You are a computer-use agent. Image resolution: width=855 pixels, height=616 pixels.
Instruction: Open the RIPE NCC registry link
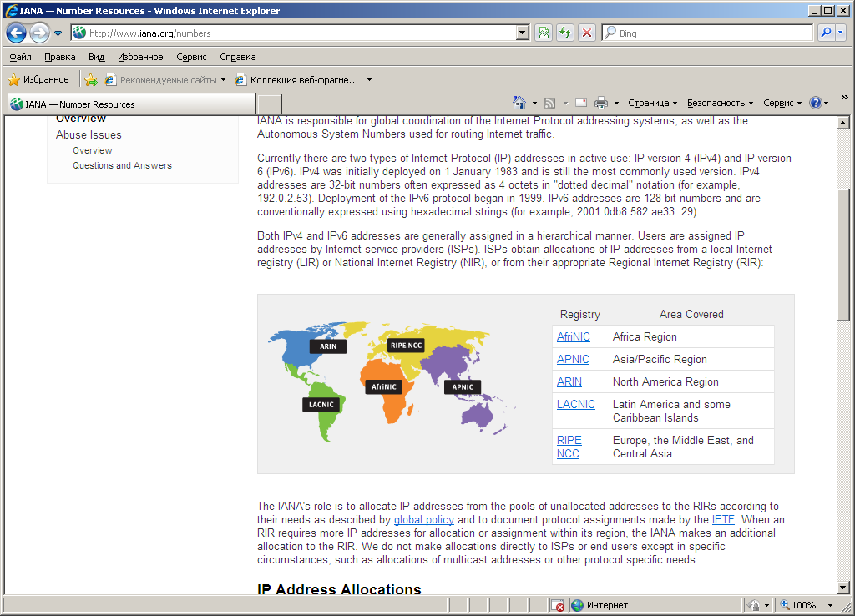click(x=569, y=447)
